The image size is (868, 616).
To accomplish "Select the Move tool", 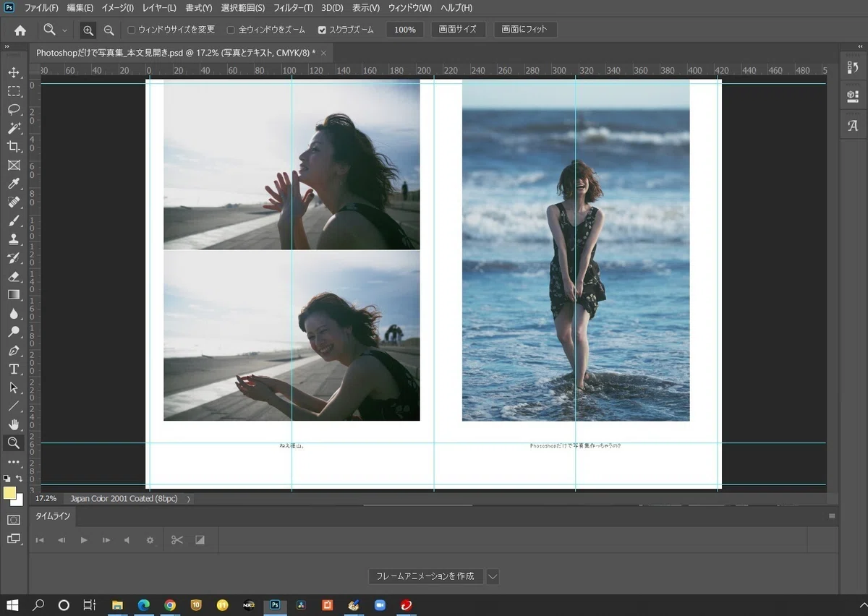I will (x=14, y=72).
